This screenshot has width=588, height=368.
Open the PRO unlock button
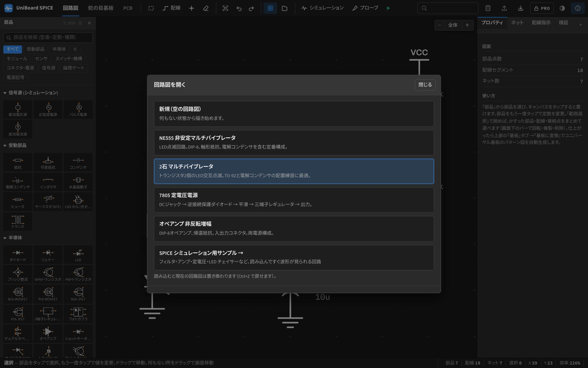542,8
